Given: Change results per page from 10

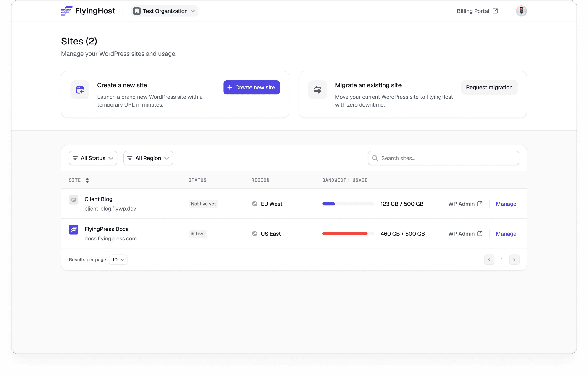Looking at the screenshot, I should (118, 260).
